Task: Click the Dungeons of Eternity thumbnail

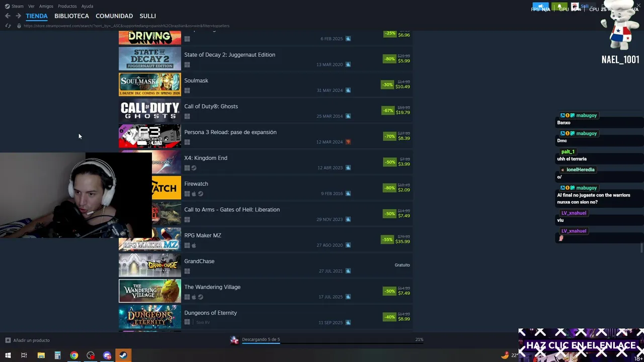Action: pyautogui.click(x=149, y=317)
